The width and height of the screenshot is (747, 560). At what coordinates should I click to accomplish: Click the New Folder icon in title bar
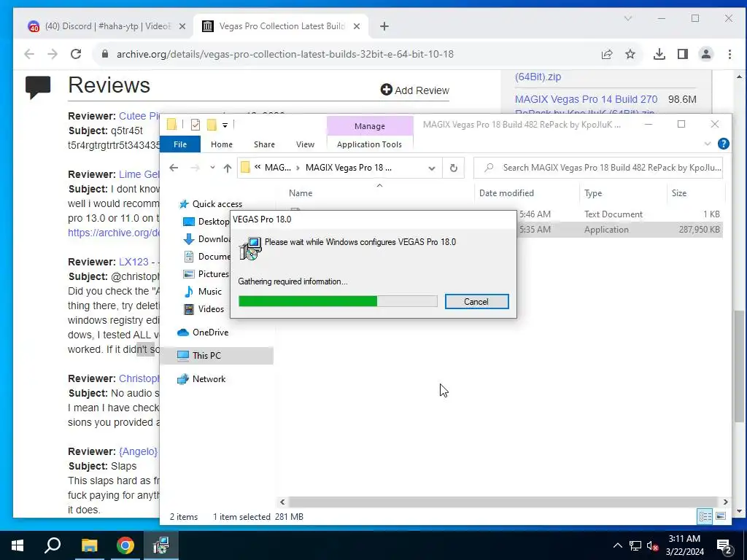coord(212,125)
